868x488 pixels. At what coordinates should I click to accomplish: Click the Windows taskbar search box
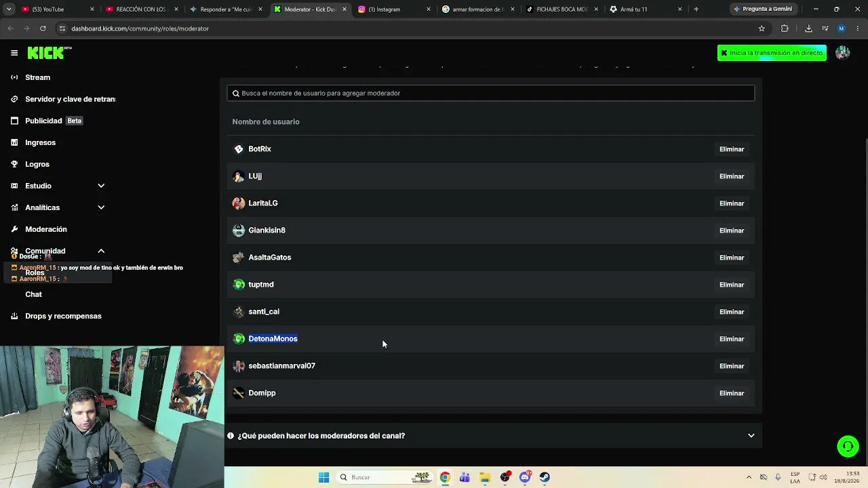click(x=384, y=477)
